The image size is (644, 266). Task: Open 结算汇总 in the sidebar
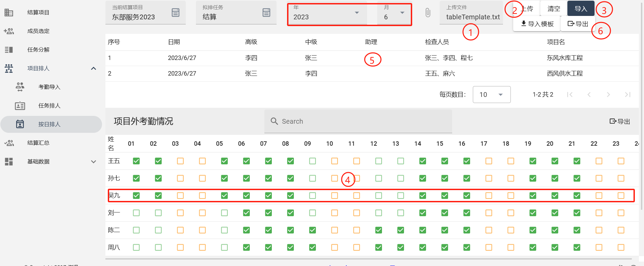[38, 143]
